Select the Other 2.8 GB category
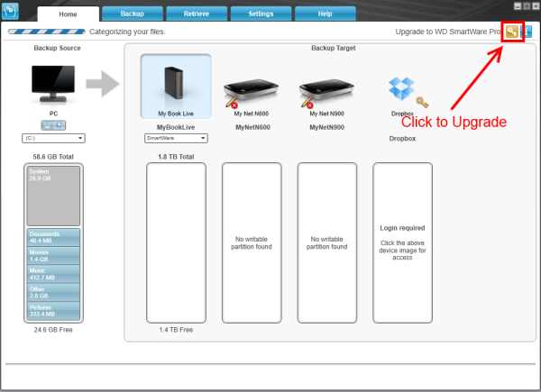 [x=53, y=292]
